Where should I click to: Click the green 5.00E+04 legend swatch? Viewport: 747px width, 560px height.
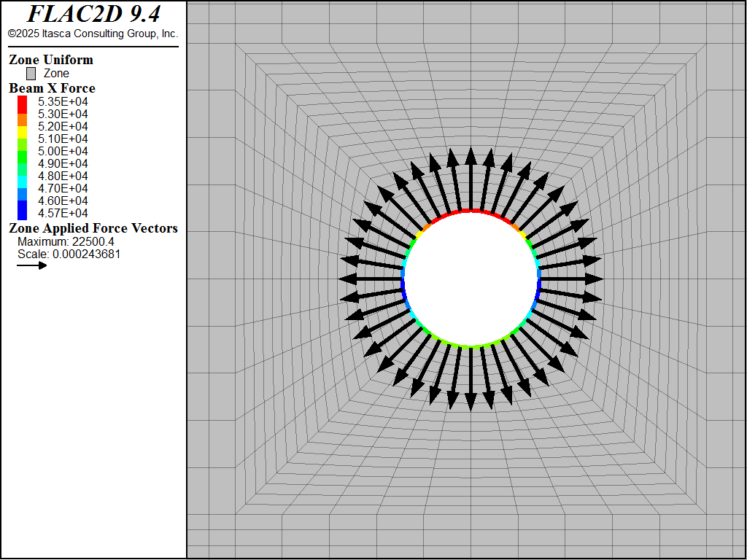tap(22, 157)
